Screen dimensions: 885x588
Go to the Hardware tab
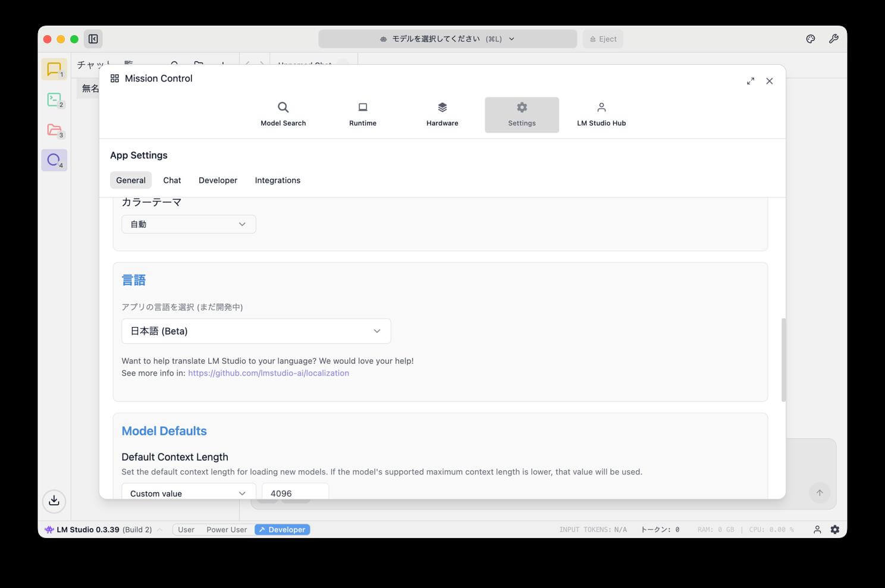coord(442,114)
